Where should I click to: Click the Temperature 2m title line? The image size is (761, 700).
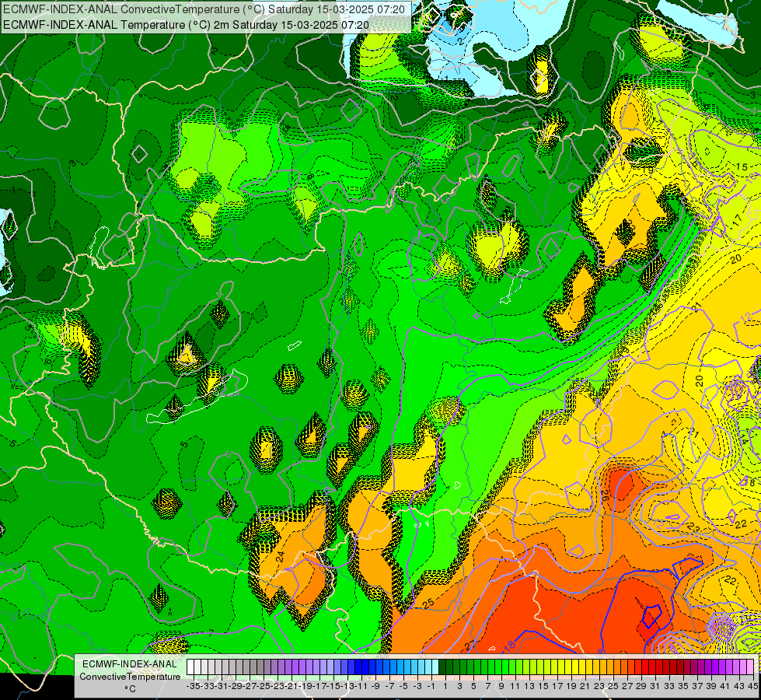coord(186,25)
